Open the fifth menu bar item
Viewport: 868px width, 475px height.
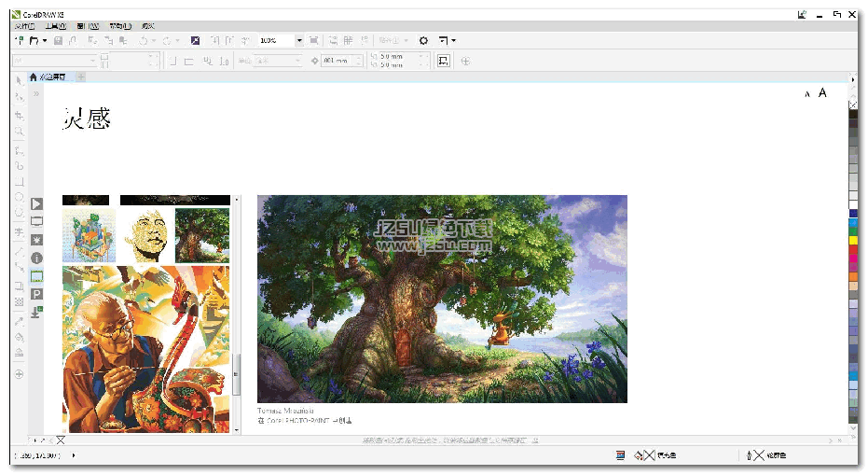coord(148,26)
